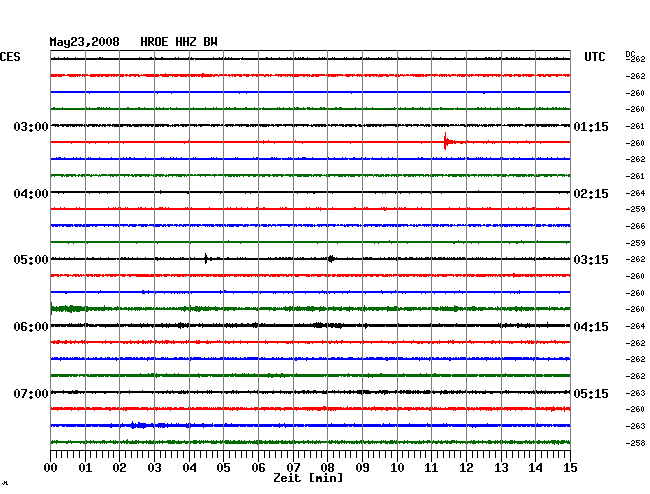Click the DC offset value -258

tap(635, 443)
